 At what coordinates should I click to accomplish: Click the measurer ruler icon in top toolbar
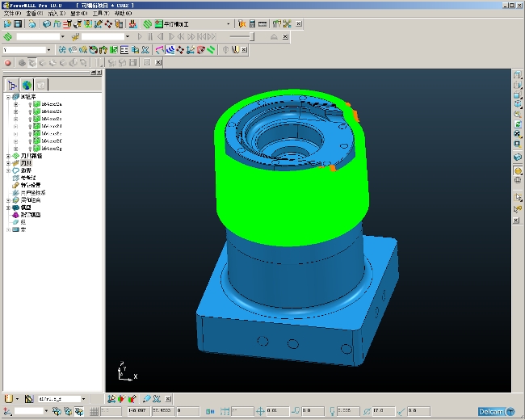[x=262, y=23]
